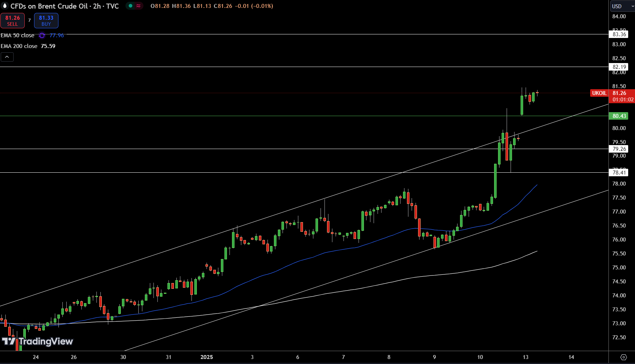The image size is (635, 364).
Task: Click the EMA 50 value 77.96
Action: [x=57, y=35]
